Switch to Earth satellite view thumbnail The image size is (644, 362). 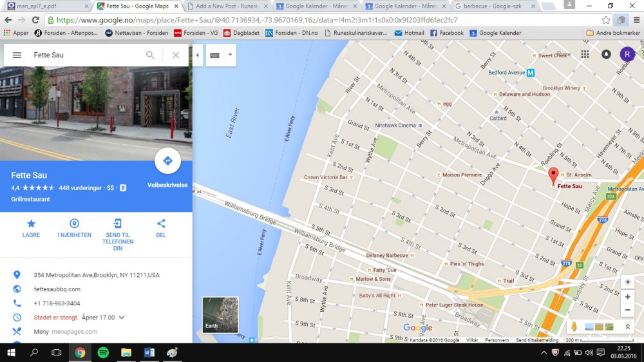tap(220, 315)
